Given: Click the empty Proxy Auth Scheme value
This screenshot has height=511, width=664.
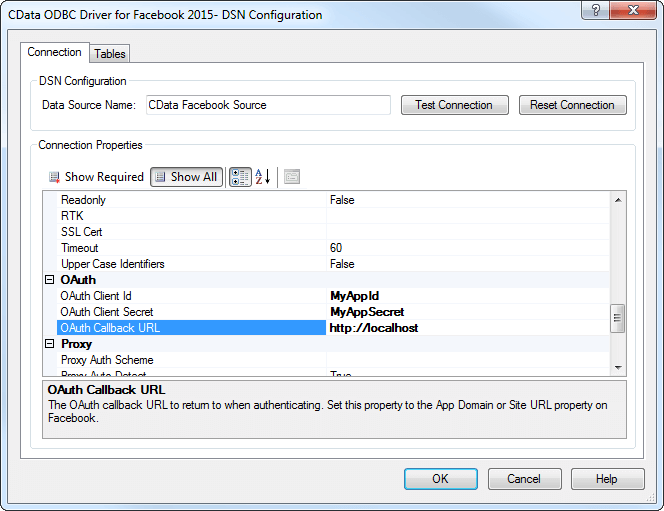Looking at the screenshot, I should (x=468, y=360).
